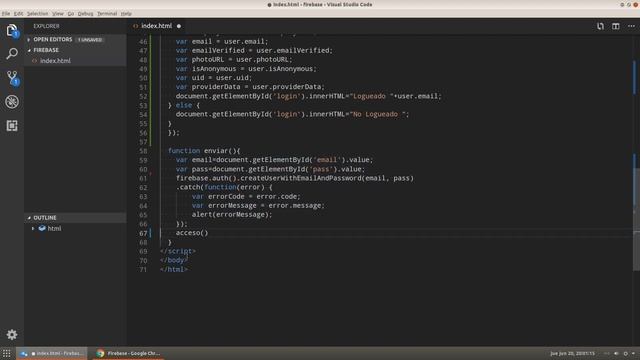Click the Open Changes icon in editor toolbar
Viewport: 640px width, 360px height.
point(600,26)
